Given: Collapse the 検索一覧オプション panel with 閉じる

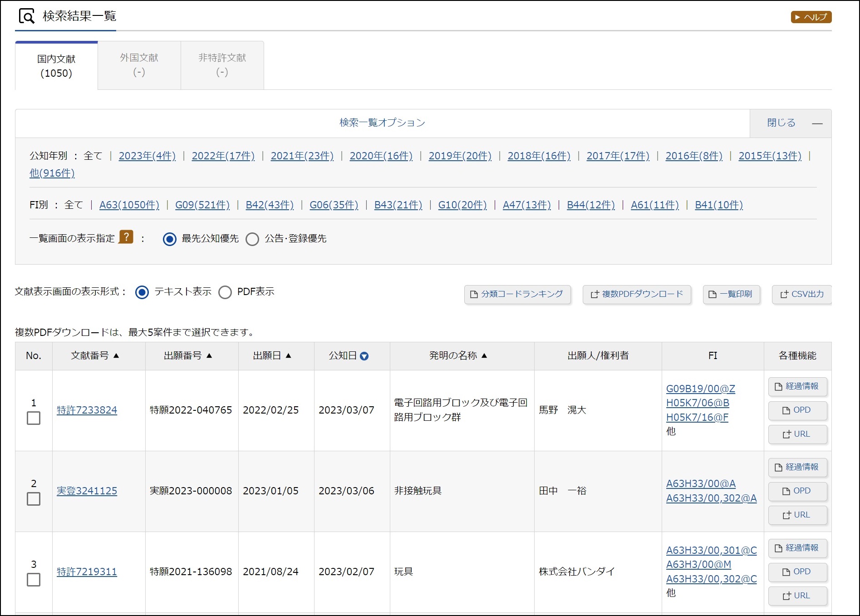Looking at the screenshot, I should (790, 123).
